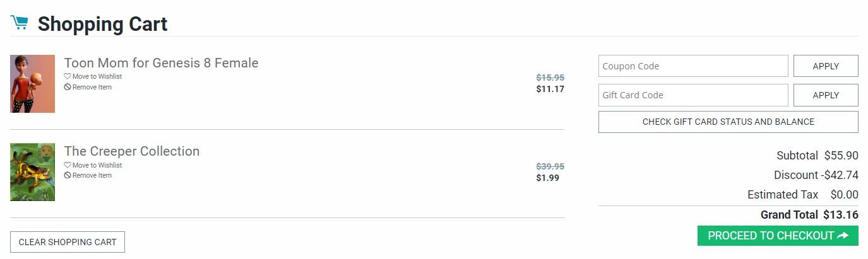
Task: Click the Shopping Cart page heading
Action: coord(102,24)
